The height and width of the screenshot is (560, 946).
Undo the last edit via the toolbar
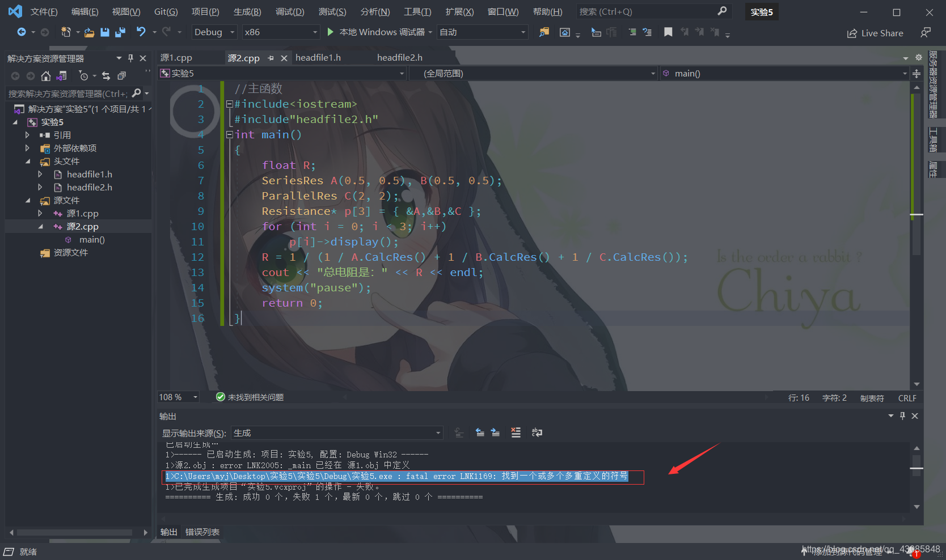141,32
